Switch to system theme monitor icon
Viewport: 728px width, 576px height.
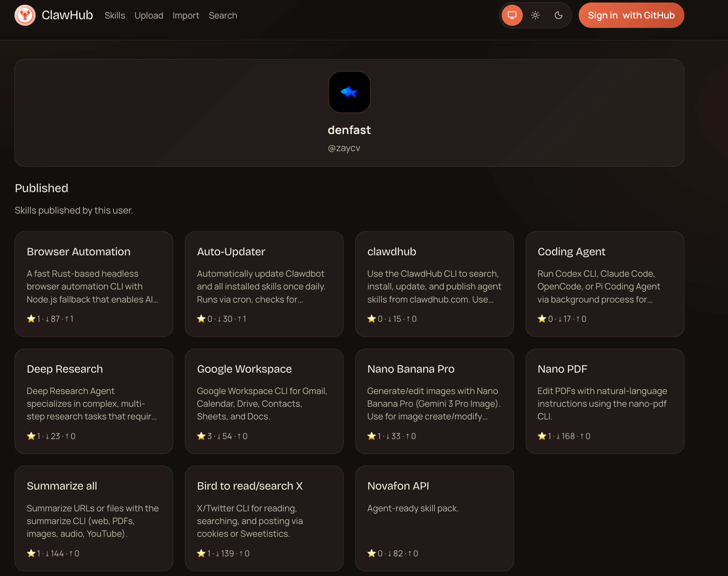512,15
